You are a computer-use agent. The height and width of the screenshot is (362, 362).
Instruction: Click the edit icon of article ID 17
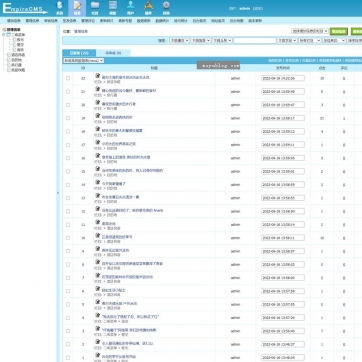tap(97, 142)
